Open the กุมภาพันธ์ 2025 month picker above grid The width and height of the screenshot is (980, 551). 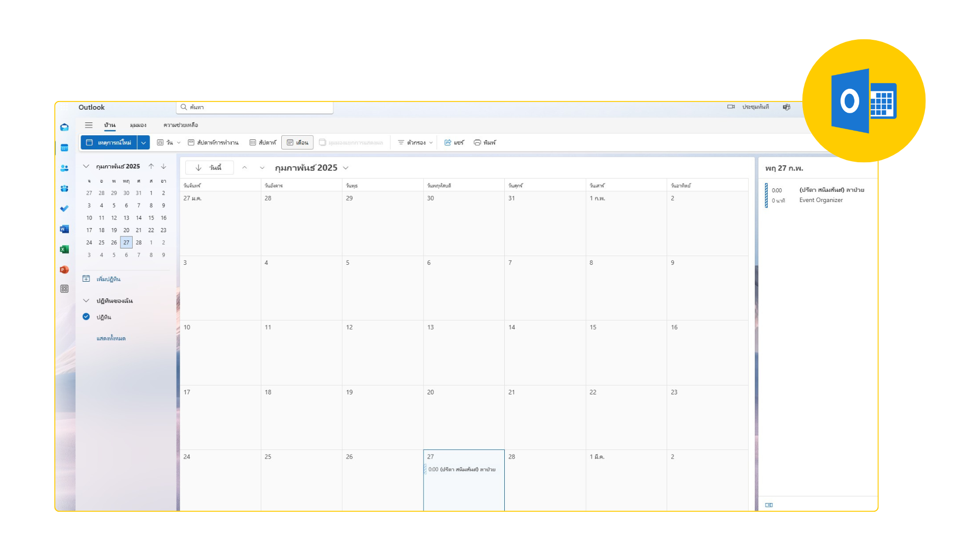[x=311, y=168]
